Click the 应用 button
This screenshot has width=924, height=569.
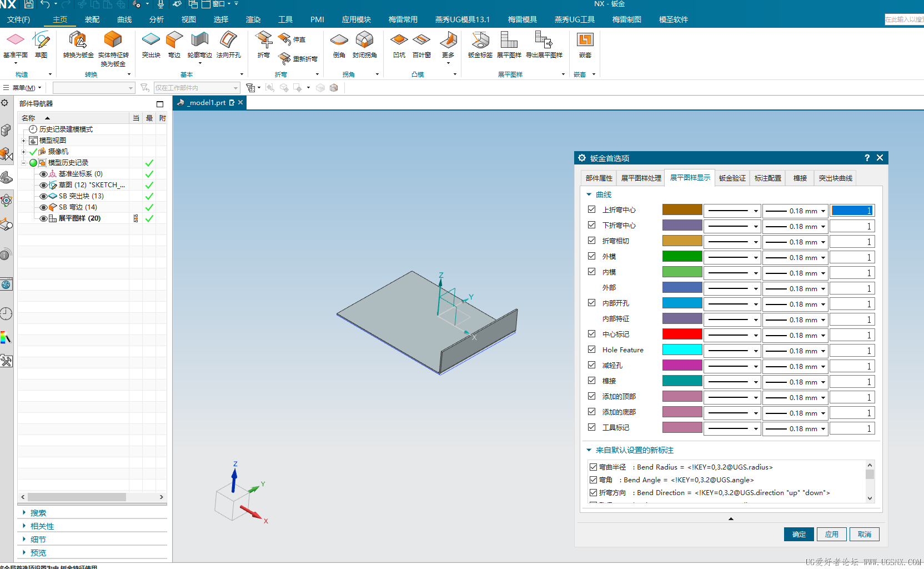832,534
